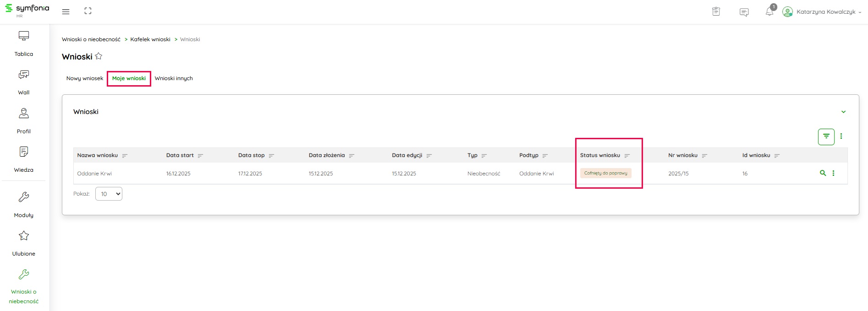The width and height of the screenshot is (868, 311).
Task: Switch to Nowy wniosek tab
Action: point(85,78)
